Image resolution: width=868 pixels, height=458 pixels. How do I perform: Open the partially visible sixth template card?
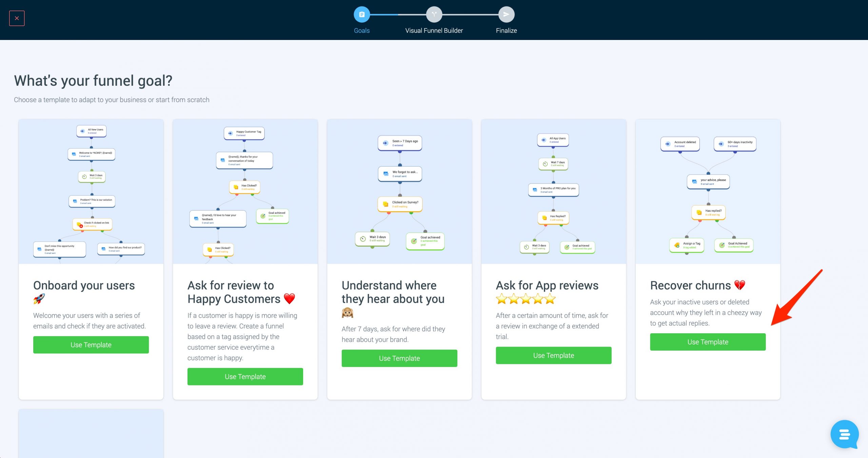[91, 434]
